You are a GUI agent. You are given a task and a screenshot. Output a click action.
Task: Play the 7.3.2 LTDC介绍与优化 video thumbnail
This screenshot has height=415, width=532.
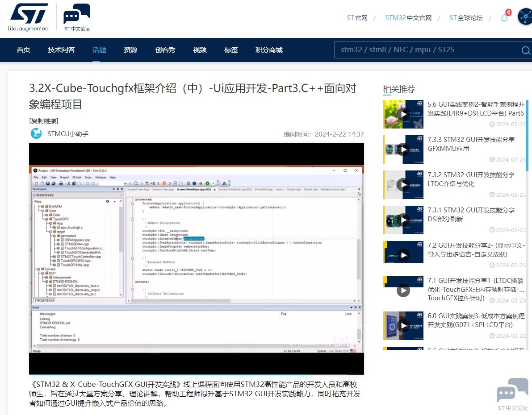point(403,184)
